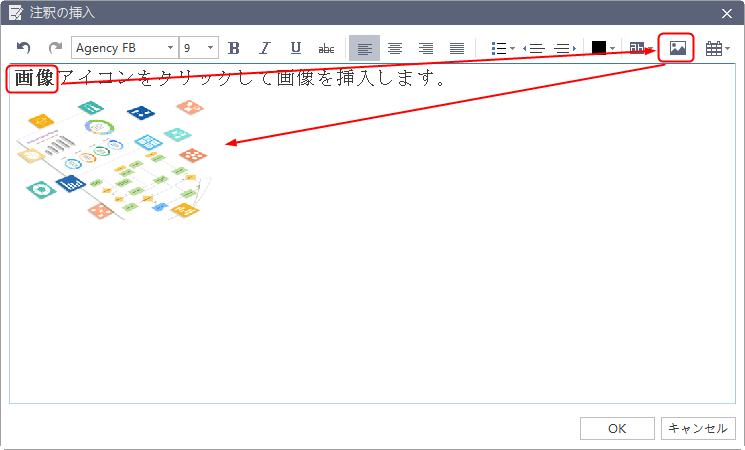Image resolution: width=745 pixels, height=450 pixels.
Task: Confirm with the OK button
Action: point(617,429)
